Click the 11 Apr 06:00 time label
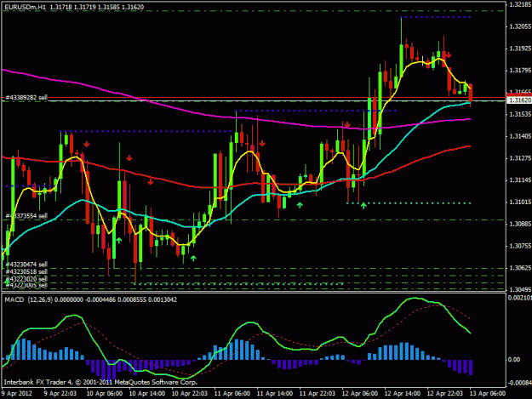This screenshot has width=532, height=399. 232,393
